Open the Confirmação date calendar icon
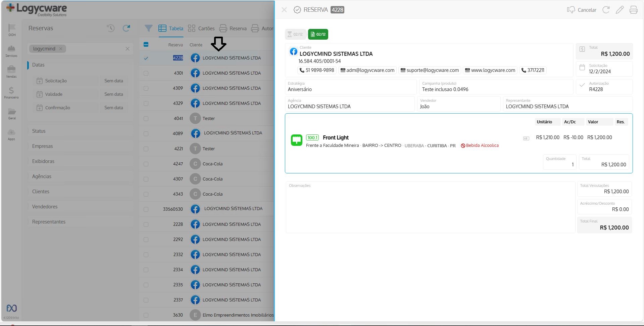The height and width of the screenshot is (326, 644). (40, 108)
